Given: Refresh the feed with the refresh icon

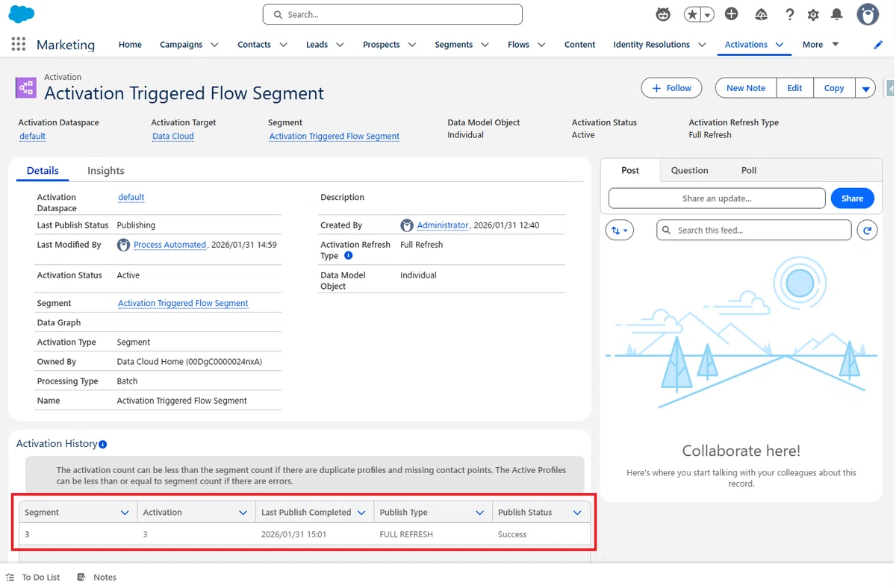Looking at the screenshot, I should 867,230.
